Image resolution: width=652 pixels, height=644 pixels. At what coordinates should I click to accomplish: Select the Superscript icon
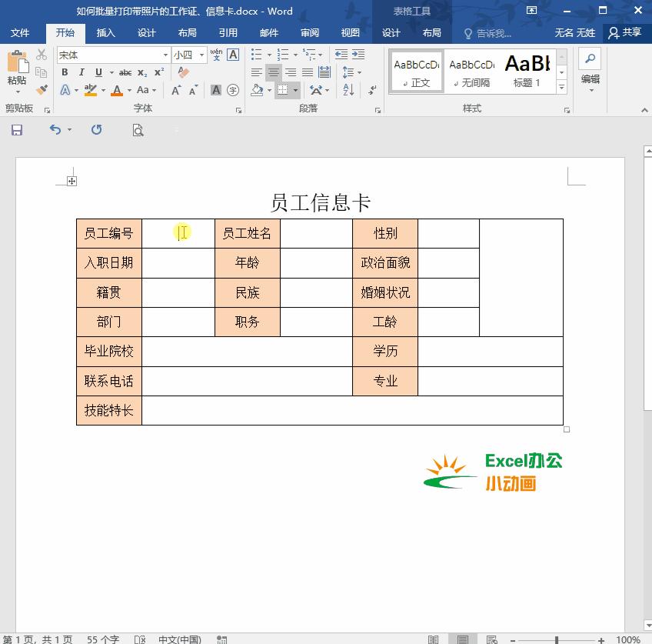point(160,72)
